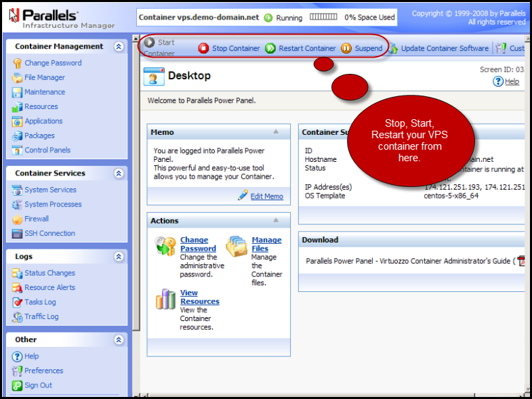Go to Firewall settings in sidebar

point(37,219)
